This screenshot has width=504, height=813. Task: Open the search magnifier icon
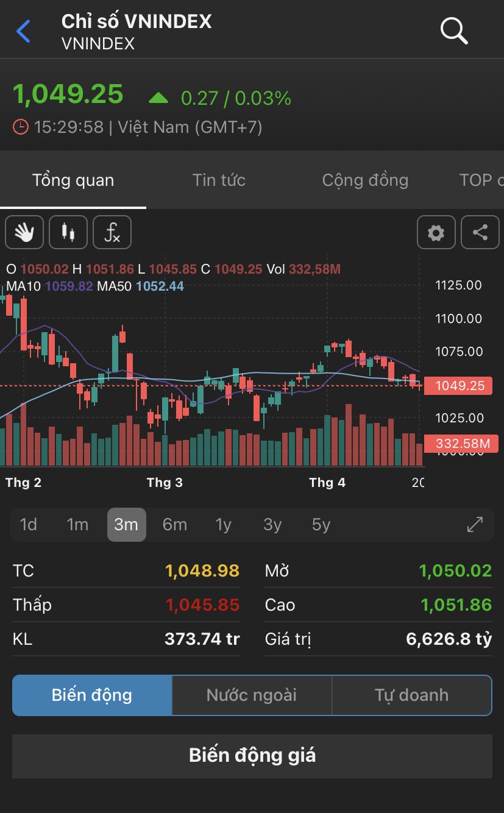454,30
